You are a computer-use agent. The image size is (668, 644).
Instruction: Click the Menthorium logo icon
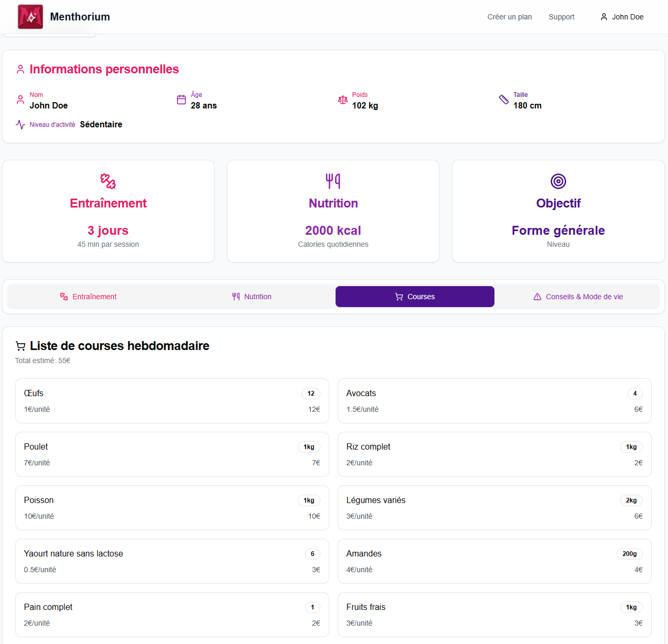(x=30, y=17)
